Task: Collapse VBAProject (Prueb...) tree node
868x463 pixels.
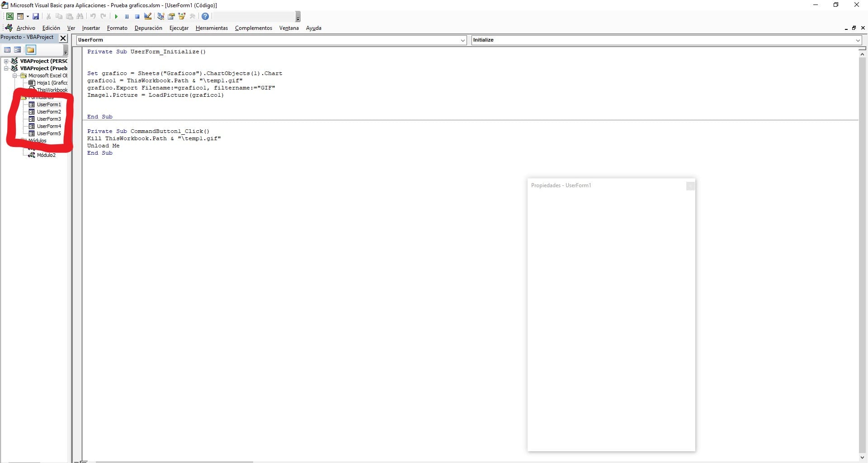Action: click(6, 68)
